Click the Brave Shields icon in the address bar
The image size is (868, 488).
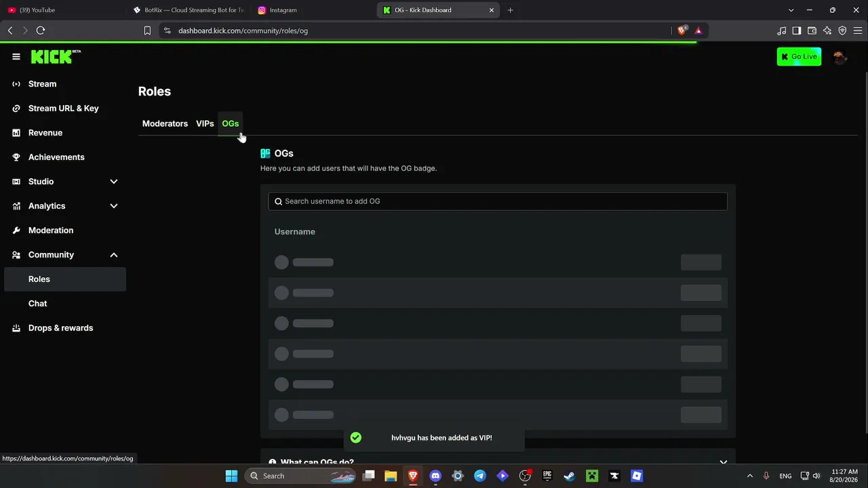tap(682, 30)
